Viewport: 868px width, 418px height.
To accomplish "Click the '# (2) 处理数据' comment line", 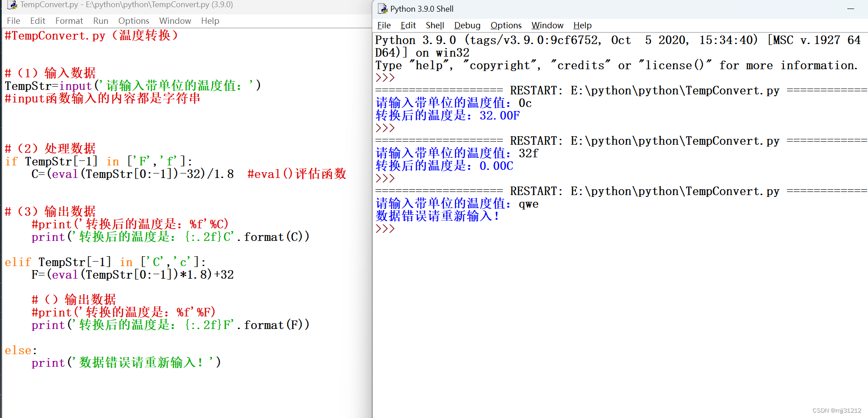I will pyautogui.click(x=50, y=148).
